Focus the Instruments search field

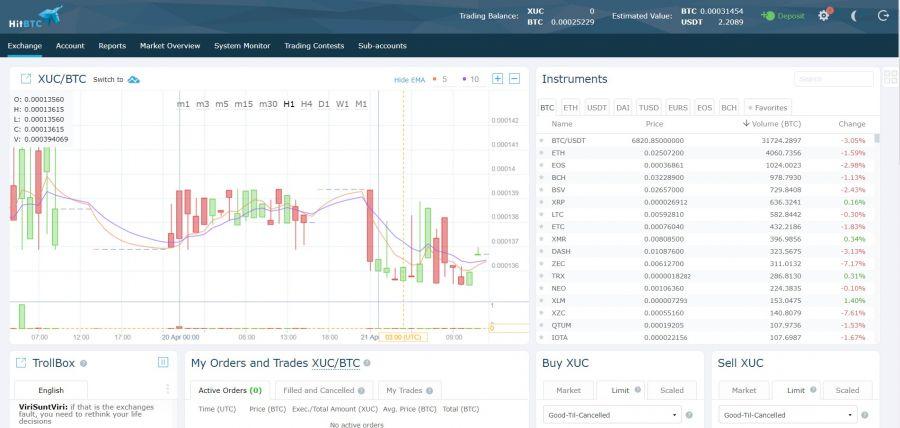coord(833,79)
